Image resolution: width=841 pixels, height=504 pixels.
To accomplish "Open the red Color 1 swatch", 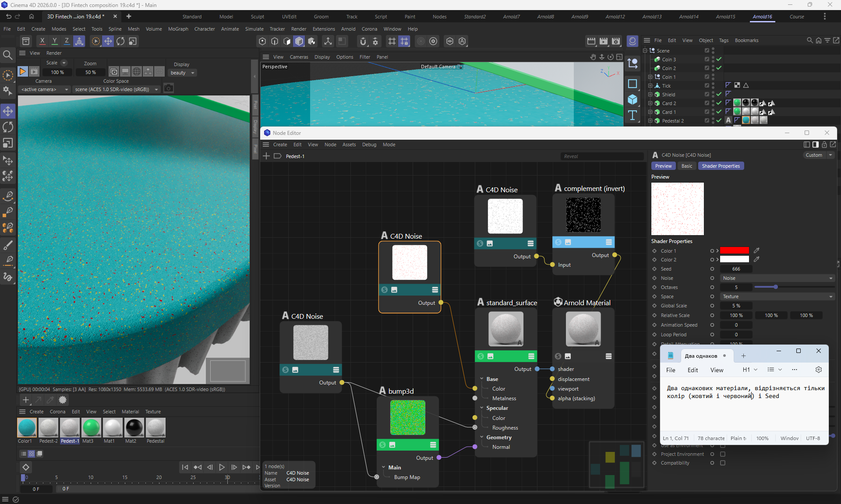I will click(x=734, y=250).
